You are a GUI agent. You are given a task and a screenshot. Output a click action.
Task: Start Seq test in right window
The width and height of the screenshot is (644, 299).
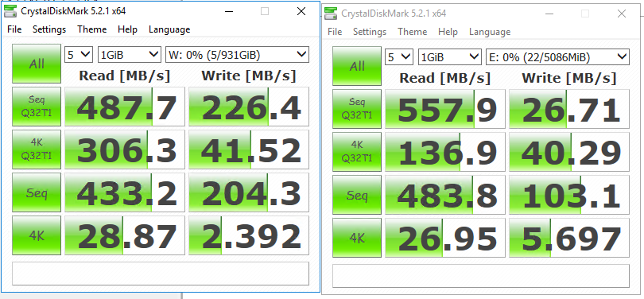click(357, 195)
